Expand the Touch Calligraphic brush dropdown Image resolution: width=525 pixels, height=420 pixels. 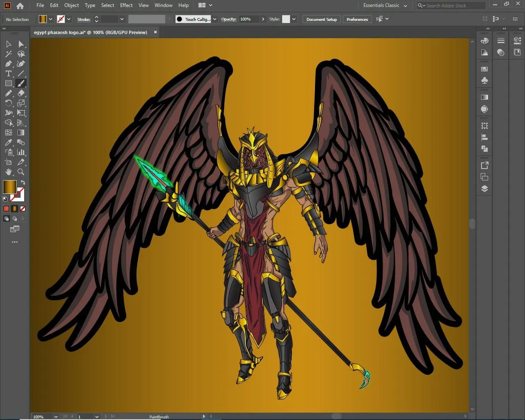coord(215,19)
